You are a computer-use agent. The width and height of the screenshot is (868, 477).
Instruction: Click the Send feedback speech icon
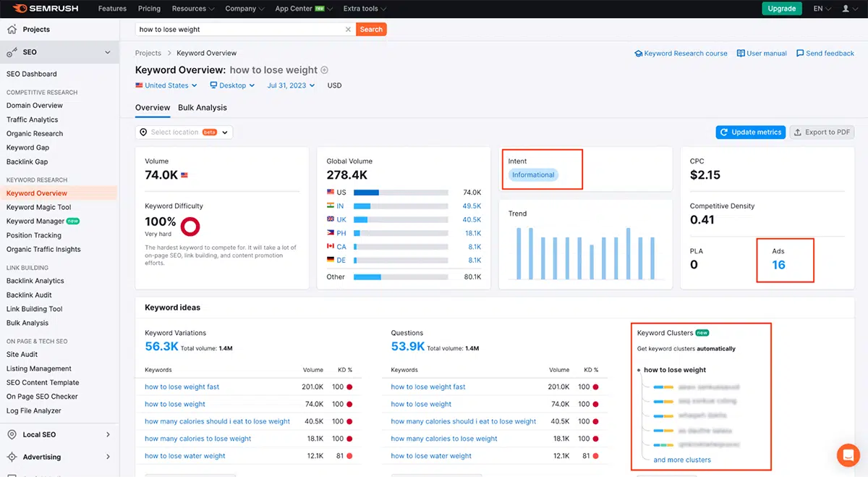click(x=800, y=54)
